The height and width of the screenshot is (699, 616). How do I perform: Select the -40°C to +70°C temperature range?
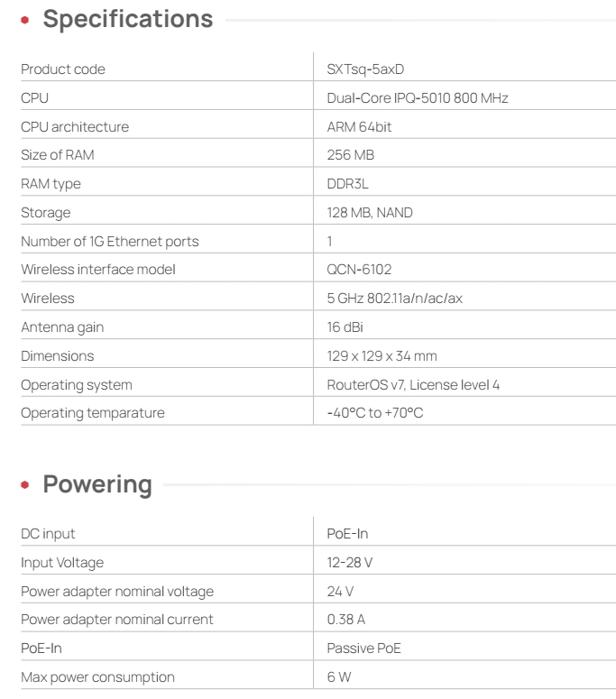coord(374,413)
